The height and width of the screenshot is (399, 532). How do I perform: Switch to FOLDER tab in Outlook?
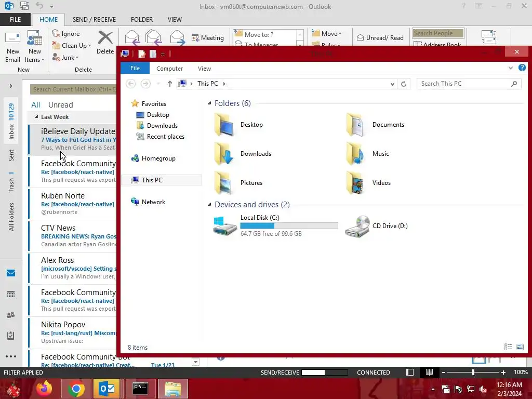(142, 20)
